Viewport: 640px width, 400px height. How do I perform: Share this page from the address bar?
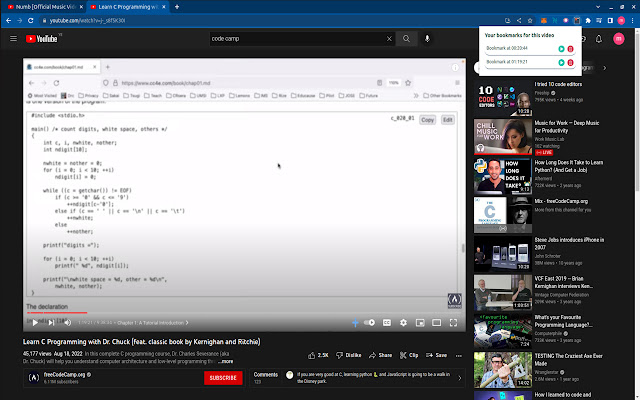coord(519,20)
